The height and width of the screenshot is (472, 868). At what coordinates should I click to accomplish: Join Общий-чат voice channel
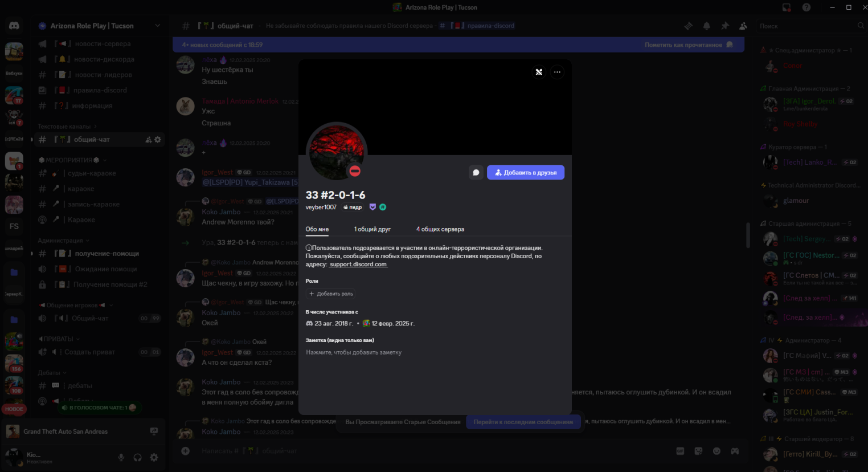coord(100,319)
